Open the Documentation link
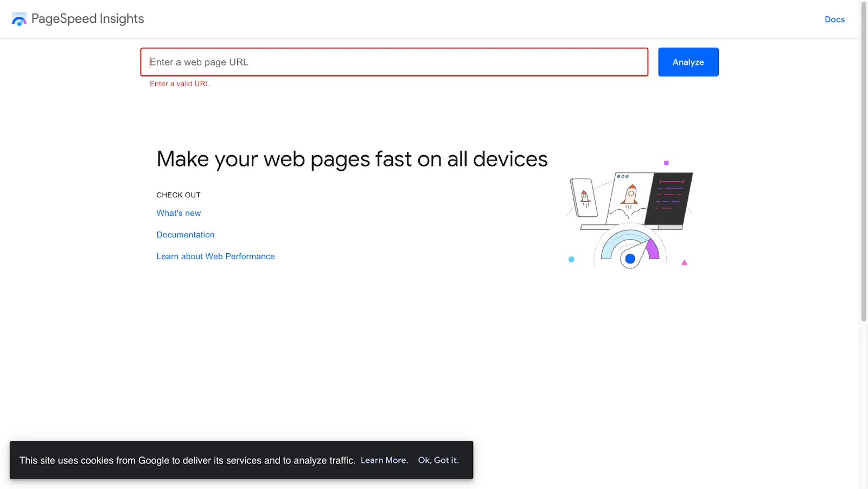This screenshot has width=868, height=489. point(186,235)
